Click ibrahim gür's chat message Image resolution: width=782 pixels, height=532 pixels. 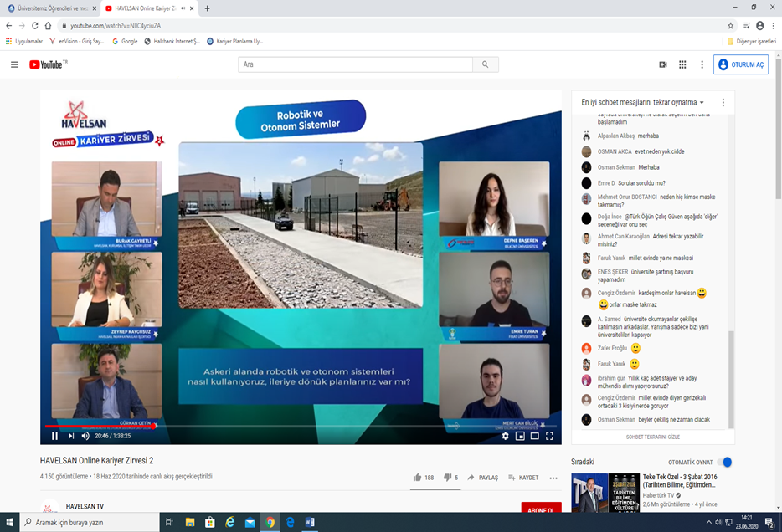647,382
